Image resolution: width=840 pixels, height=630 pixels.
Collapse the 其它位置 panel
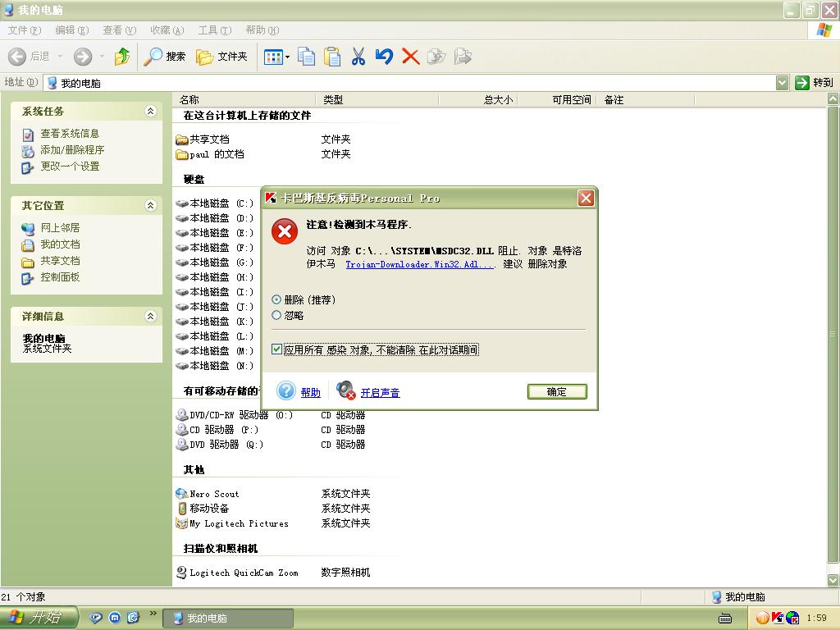click(151, 205)
